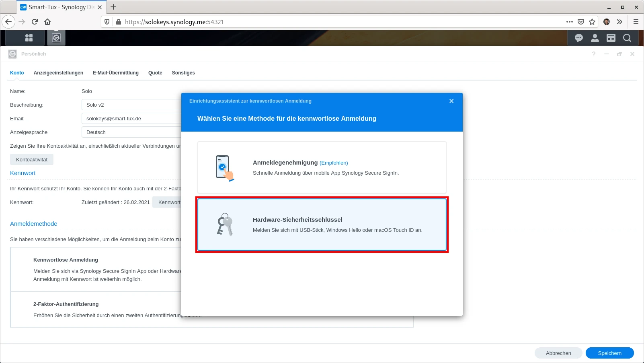
Task: Open a new browser tab
Action: (113, 7)
